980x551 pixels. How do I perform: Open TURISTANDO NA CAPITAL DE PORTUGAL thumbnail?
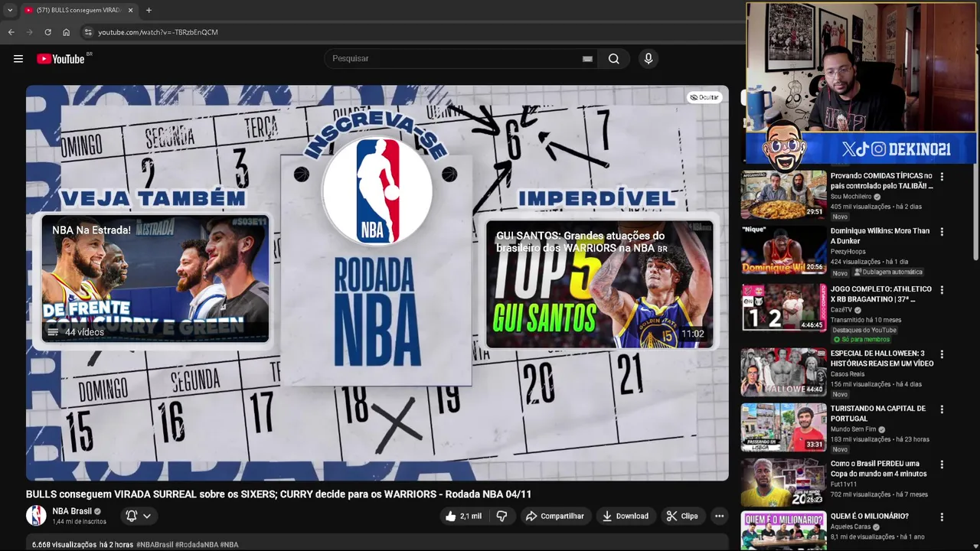click(784, 427)
